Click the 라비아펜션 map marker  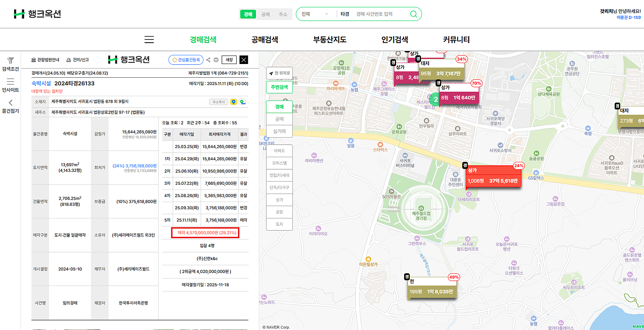(x=314, y=155)
